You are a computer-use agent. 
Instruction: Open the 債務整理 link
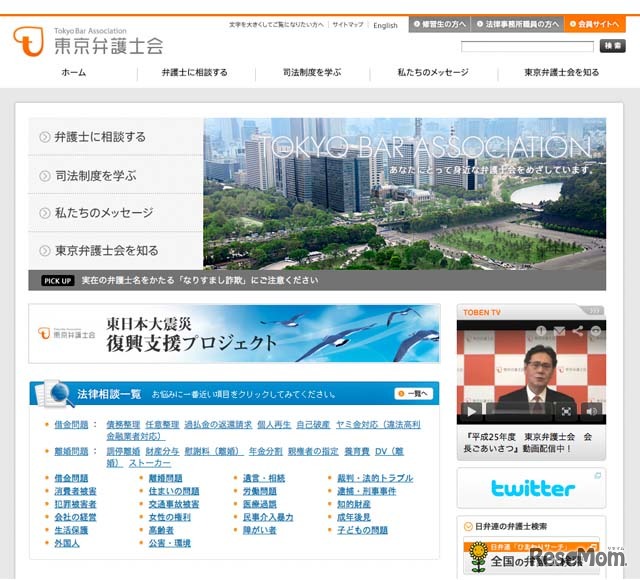point(123,425)
